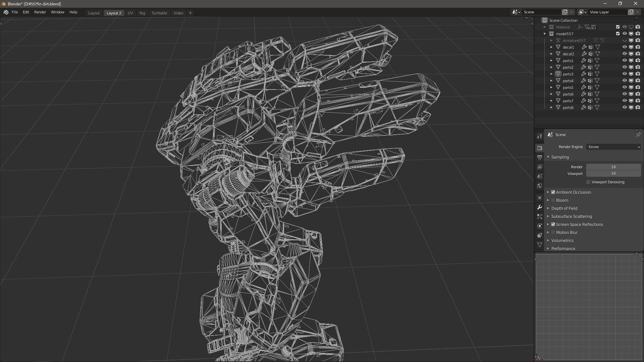Click the Scene name field in header
The height and width of the screenshot is (362, 644).
click(x=541, y=12)
